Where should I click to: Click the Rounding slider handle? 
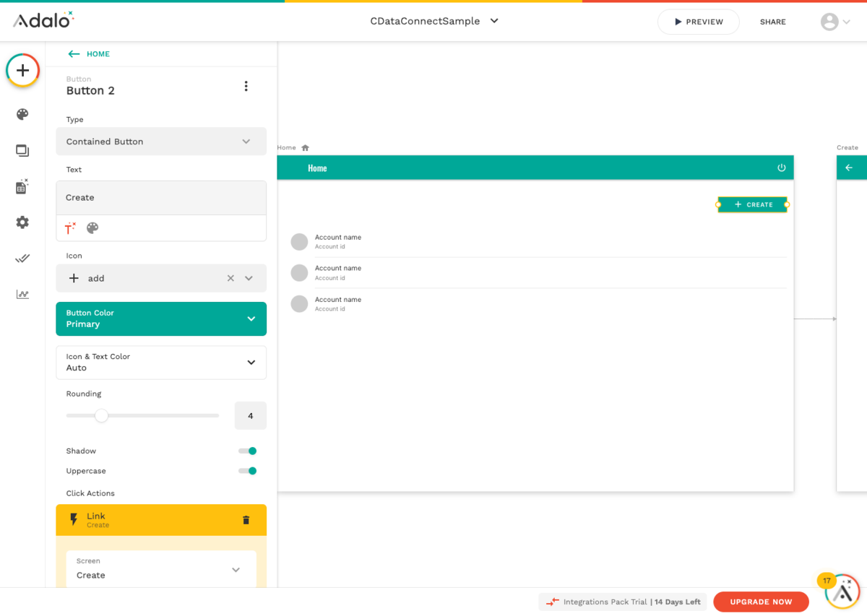pyautogui.click(x=102, y=415)
